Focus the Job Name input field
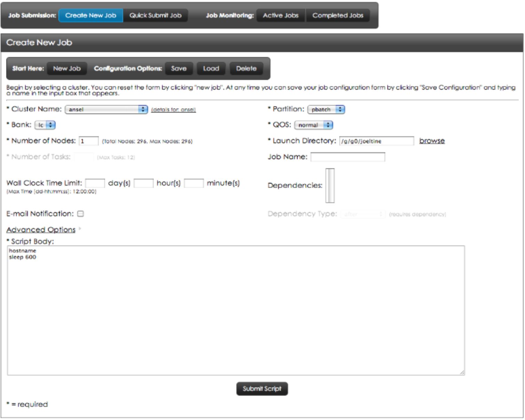 (x=348, y=157)
